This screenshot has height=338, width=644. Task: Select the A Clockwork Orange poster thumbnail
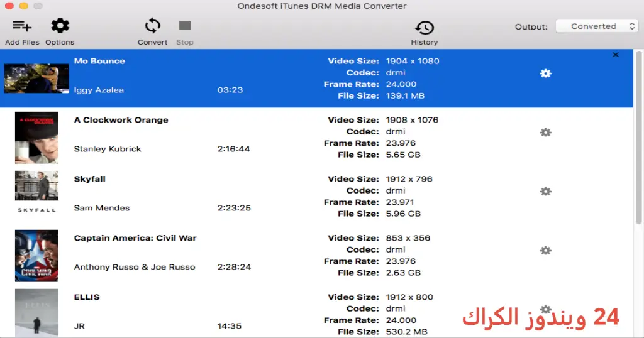(x=36, y=138)
